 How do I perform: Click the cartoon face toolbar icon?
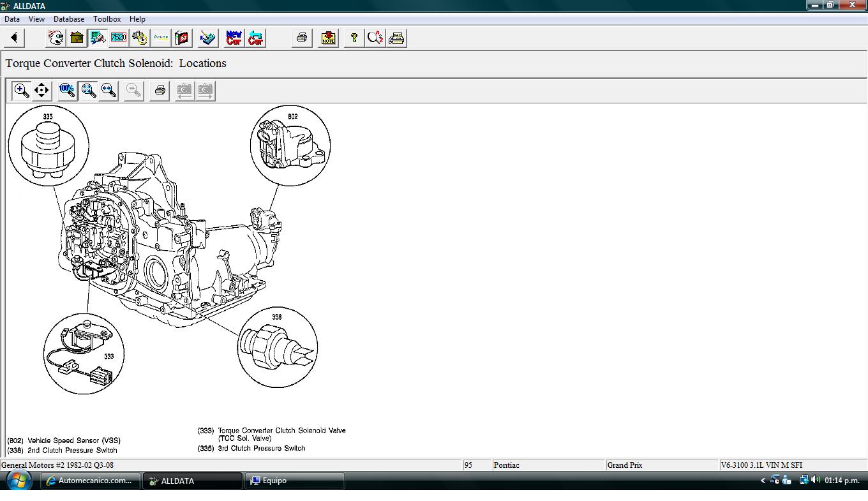click(x=56, y=38)
